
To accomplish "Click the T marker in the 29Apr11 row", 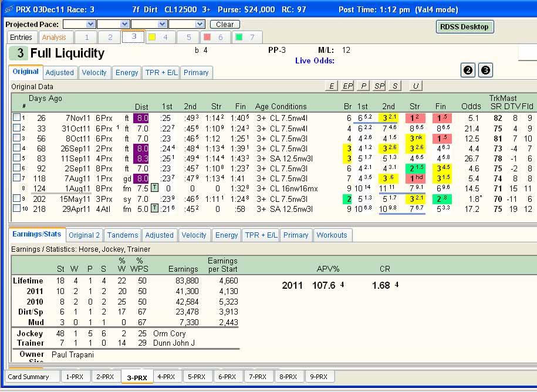I will [154, 208].
